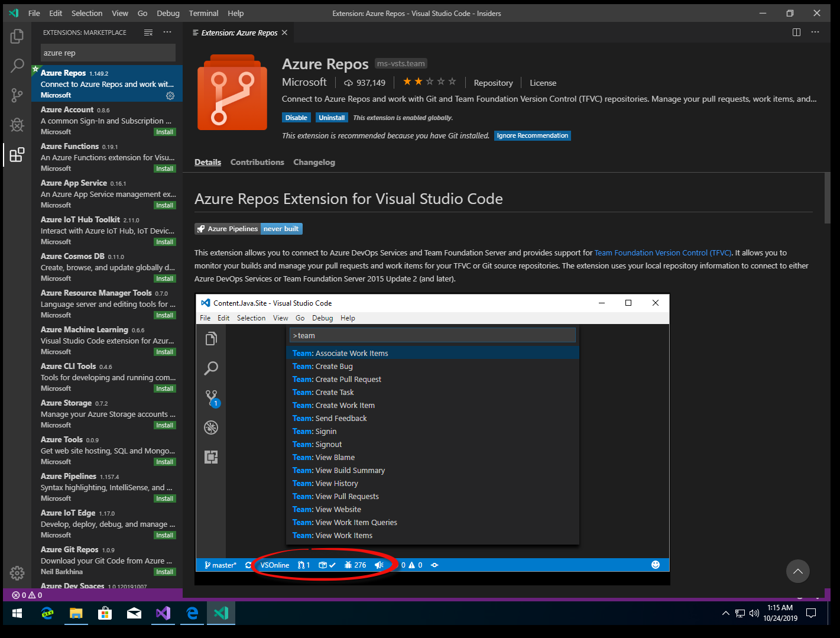Open the Terminal menu

(203, 12)
